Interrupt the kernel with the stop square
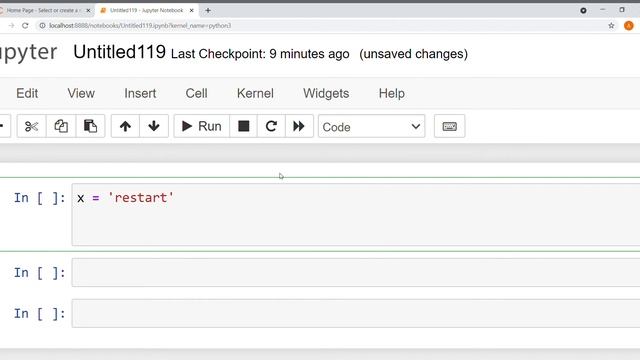640x360 pixels. tap(244, 126)
